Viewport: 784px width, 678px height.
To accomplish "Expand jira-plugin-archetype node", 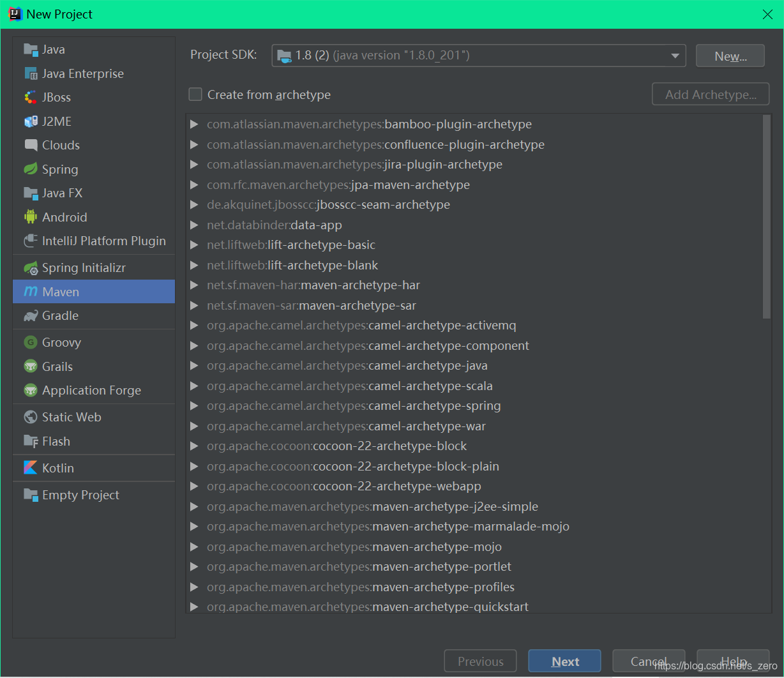I will point(194,165).
